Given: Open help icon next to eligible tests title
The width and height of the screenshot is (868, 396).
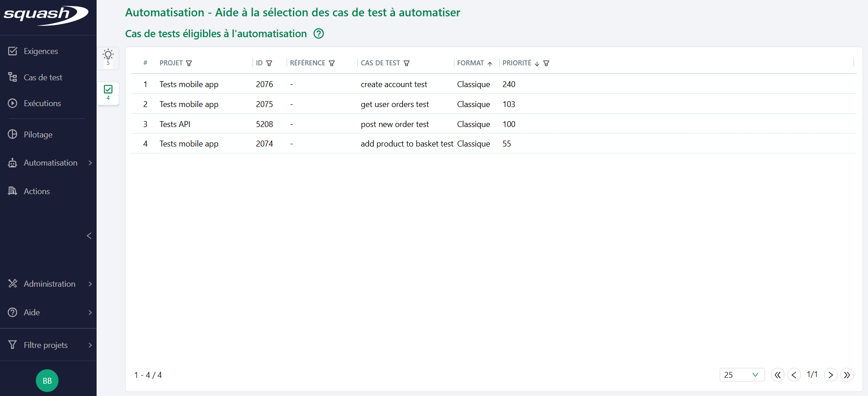Looking at the screenshot, I should coord(319,34).
